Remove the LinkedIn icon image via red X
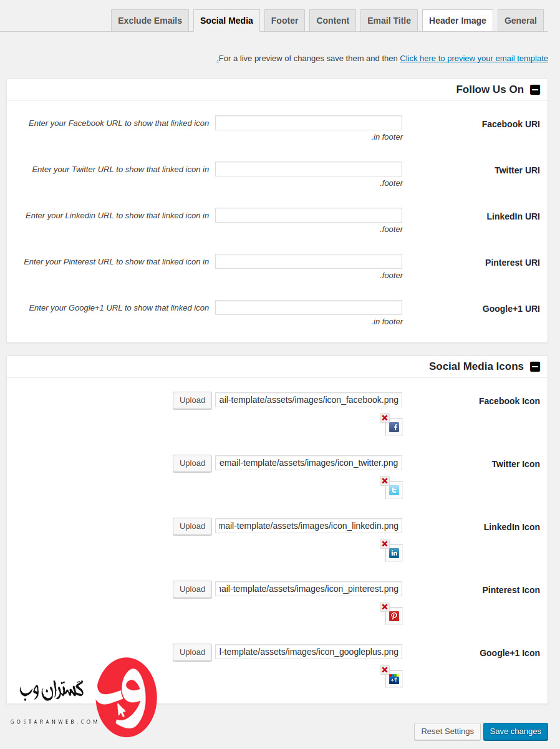The height and width of the screenshot is (749, 560). [385, 544]
